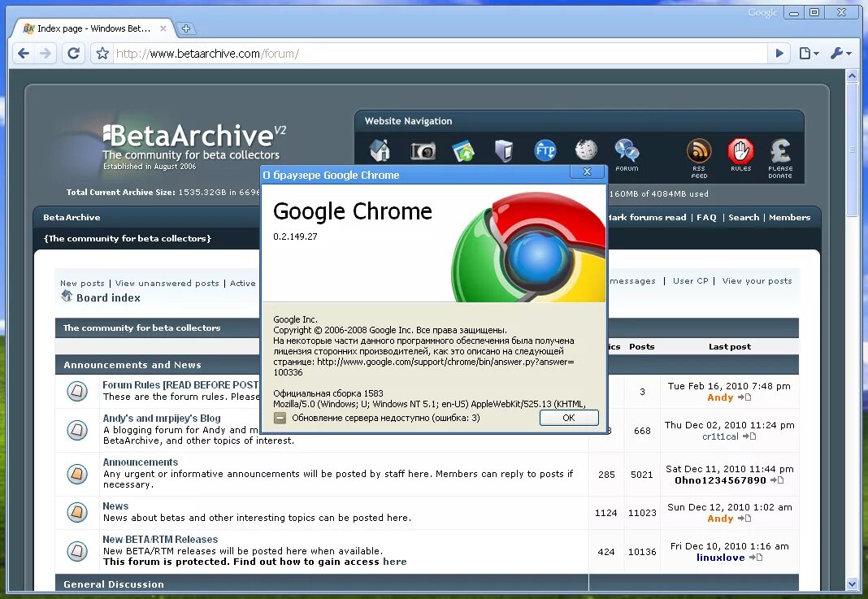
Task: Click the 'here' link about gaining access
Action: (x=395, y=562)
